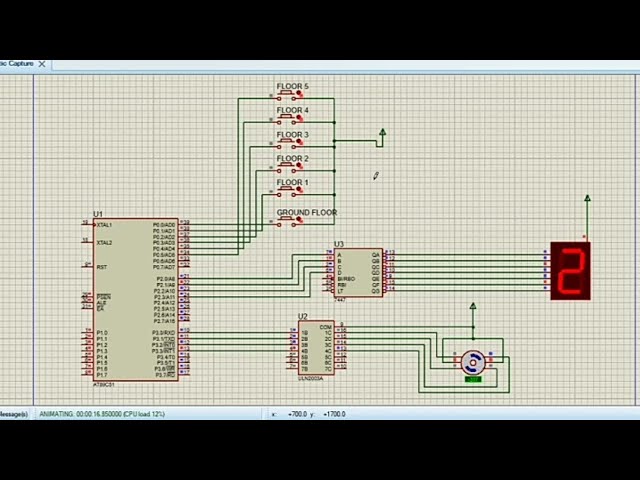Toggle the red latch dot of FLOOR 3 button
The height and width of the screenshot is (480, 640).
click(300, 142)
